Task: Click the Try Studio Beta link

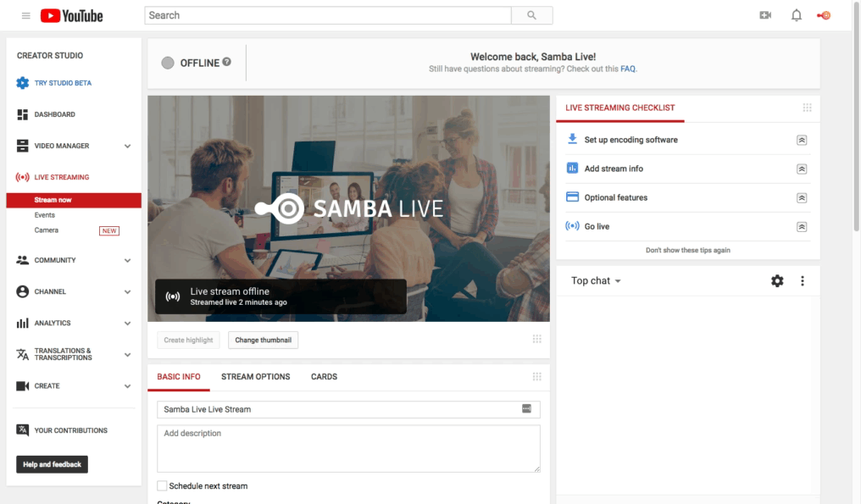Action: tap(63, 83)
